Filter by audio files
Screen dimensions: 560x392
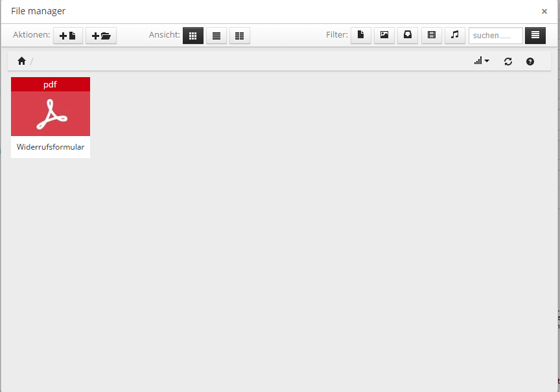click(x=454, y=36)
